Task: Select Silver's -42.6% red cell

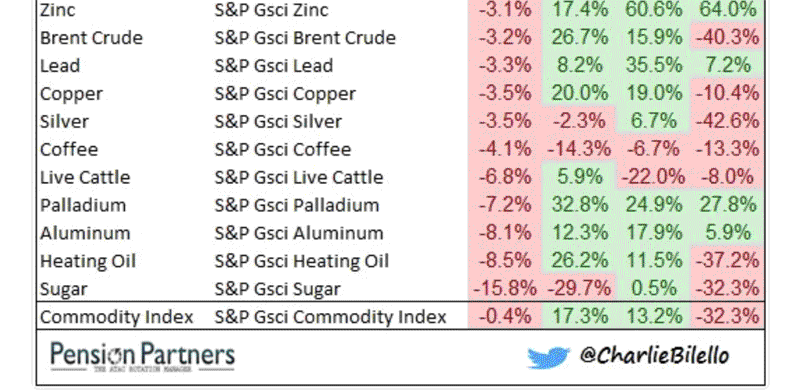Action: coord(727,121)
